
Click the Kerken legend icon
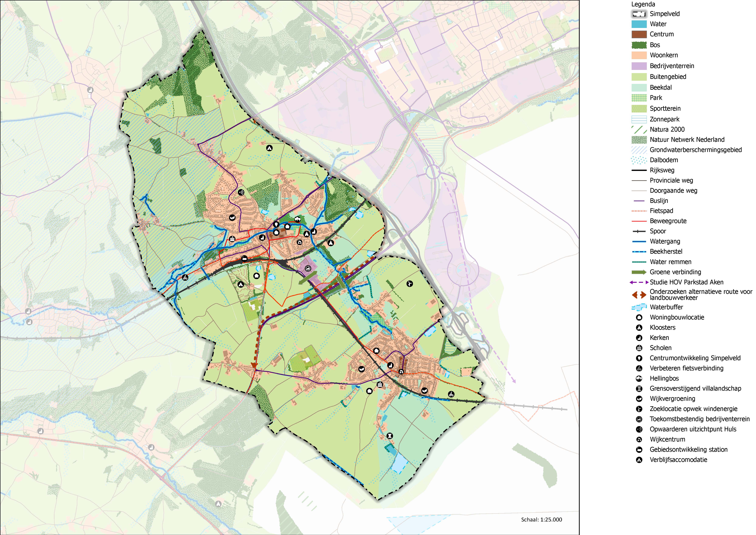click(639, 338)
